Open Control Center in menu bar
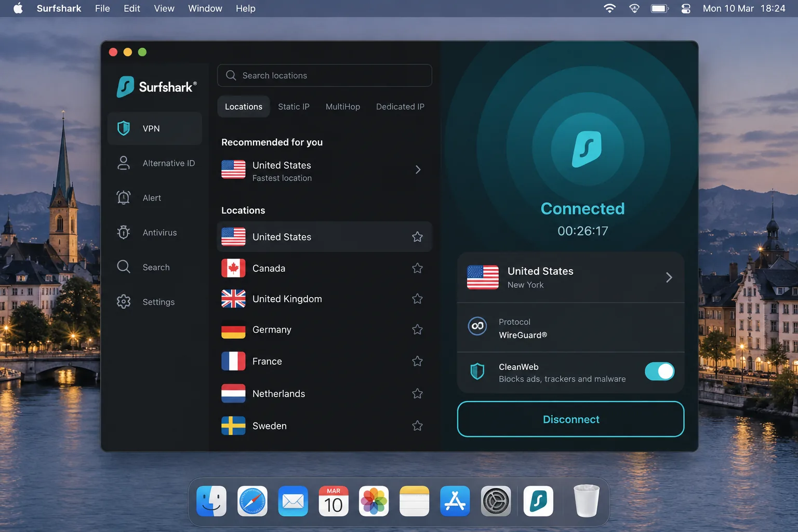Viewport: 798px width, 532px height. coord(686,8)
